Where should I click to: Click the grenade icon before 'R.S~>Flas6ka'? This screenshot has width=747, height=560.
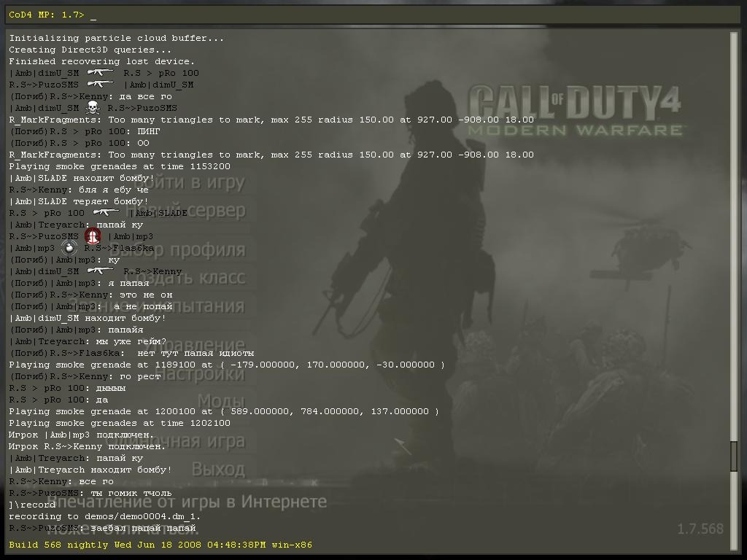click(69, 248)
